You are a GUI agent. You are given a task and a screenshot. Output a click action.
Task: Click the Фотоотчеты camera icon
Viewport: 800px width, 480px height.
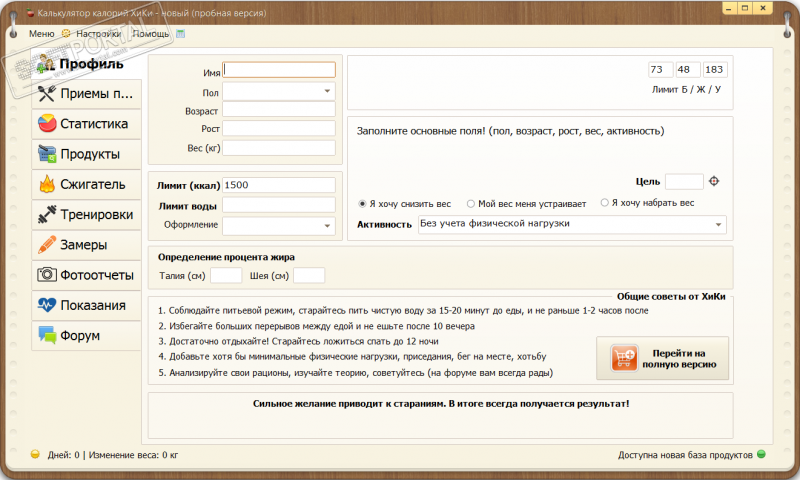(x=46, y=274)
